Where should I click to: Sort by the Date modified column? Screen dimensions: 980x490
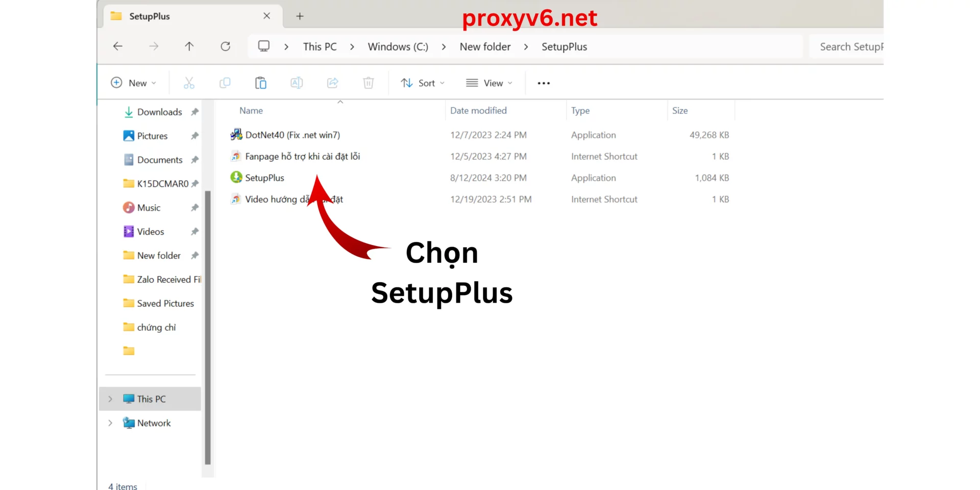point(478,110)
